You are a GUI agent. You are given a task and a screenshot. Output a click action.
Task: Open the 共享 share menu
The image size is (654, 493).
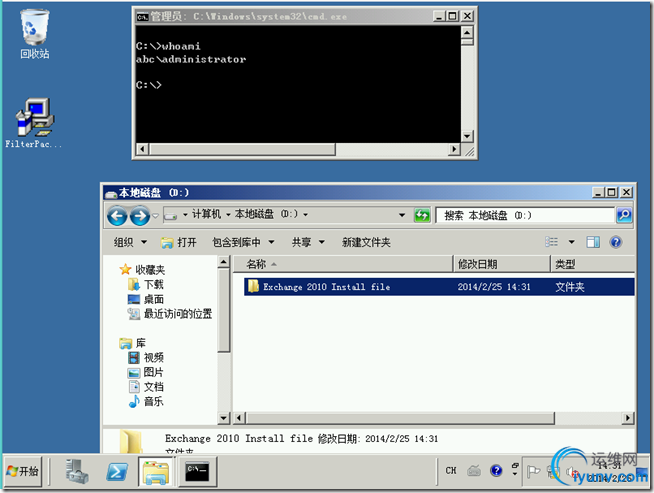pyautogui.click(x=308, y=242)
